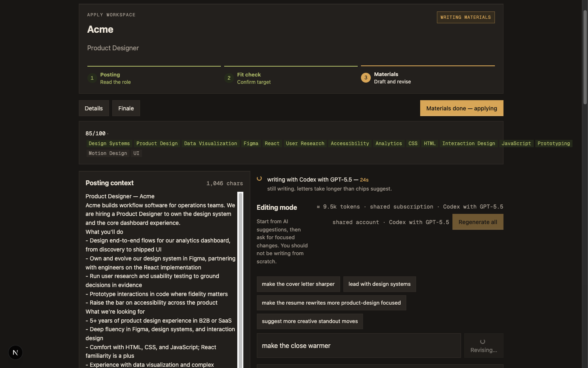Image resolution: width=588 pixels, height=368 pixels.
Task: Click the Analytics skill tag
Action: tap(389, 144)
